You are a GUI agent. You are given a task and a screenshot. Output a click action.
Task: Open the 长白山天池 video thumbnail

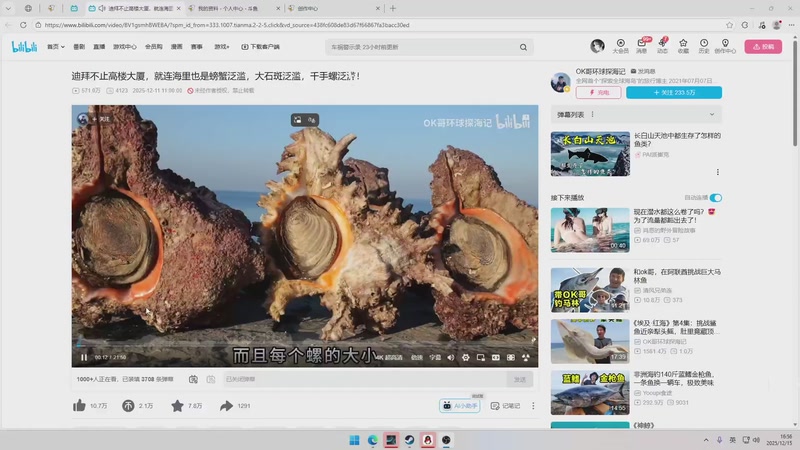click(x=590, y=154)
